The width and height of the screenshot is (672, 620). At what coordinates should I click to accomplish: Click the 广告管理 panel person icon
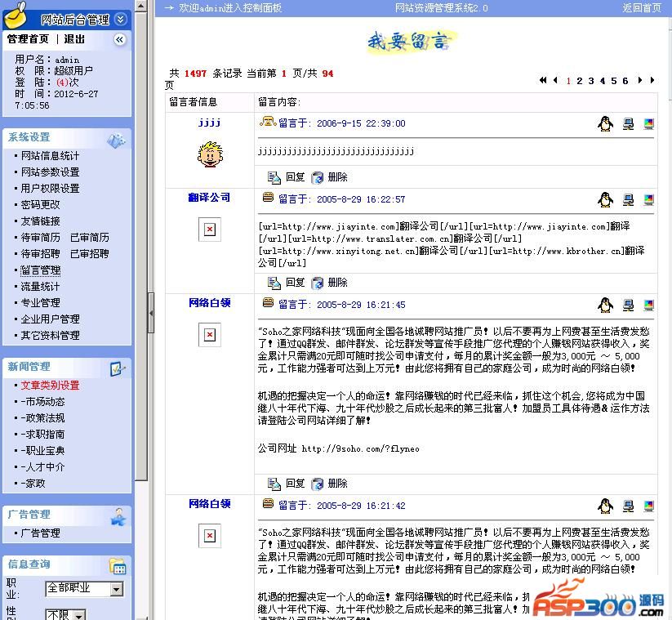(x=118, y=516)
